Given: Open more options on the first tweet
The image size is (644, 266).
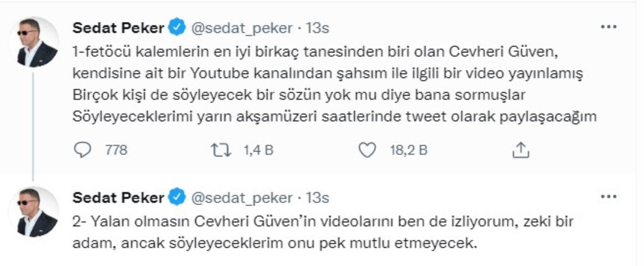Looking at the screenshot, I should (608, 27).
